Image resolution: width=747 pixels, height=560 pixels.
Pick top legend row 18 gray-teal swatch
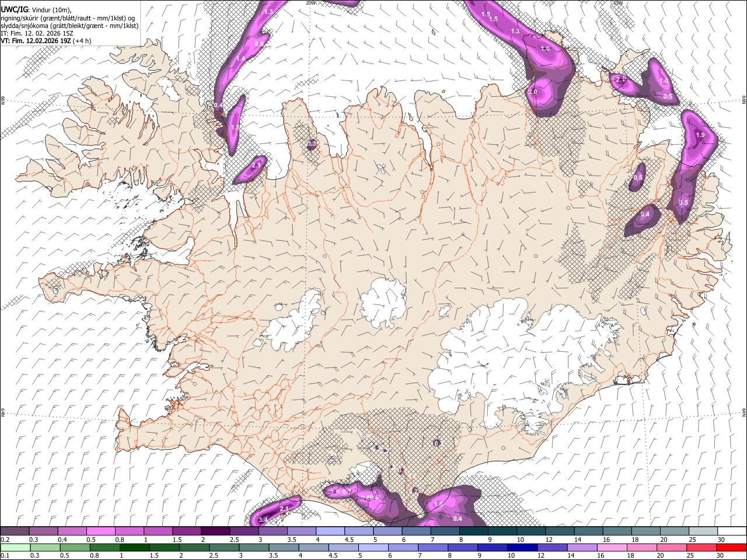click(x=646, y=531)
